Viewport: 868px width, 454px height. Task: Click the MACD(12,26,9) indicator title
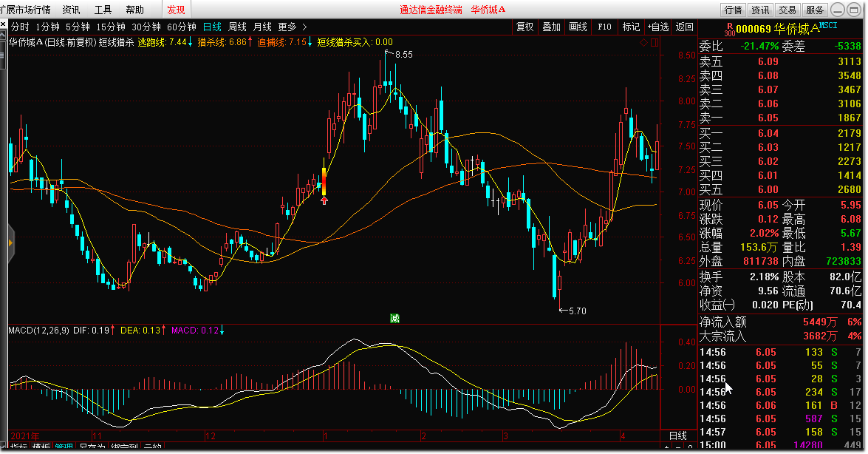(x=38, y=331)
